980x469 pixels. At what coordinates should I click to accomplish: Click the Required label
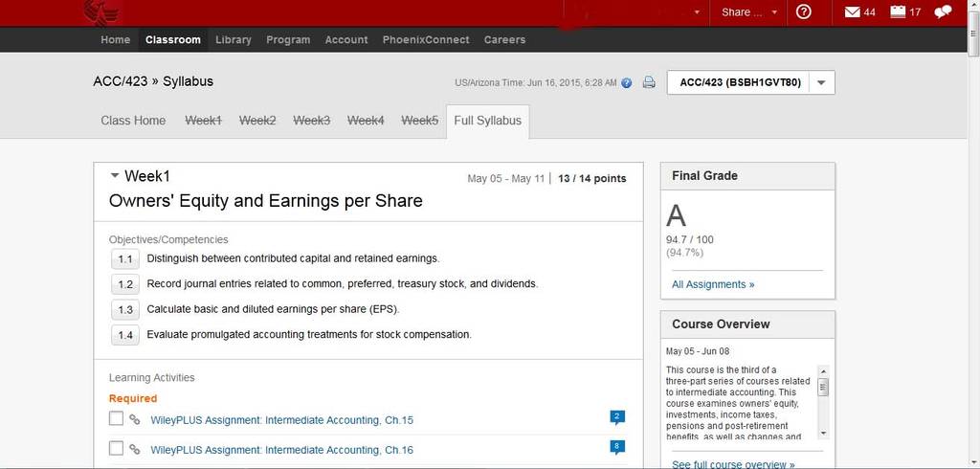132,398
